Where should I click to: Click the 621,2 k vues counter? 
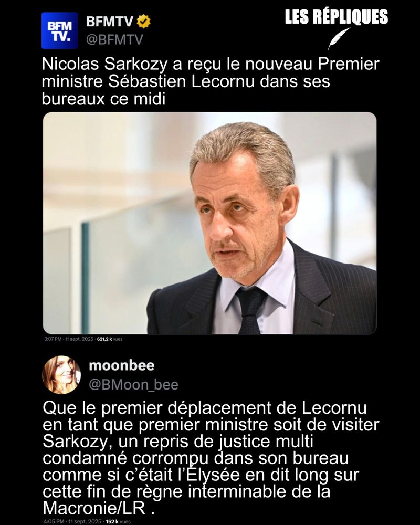pos(110,339)
